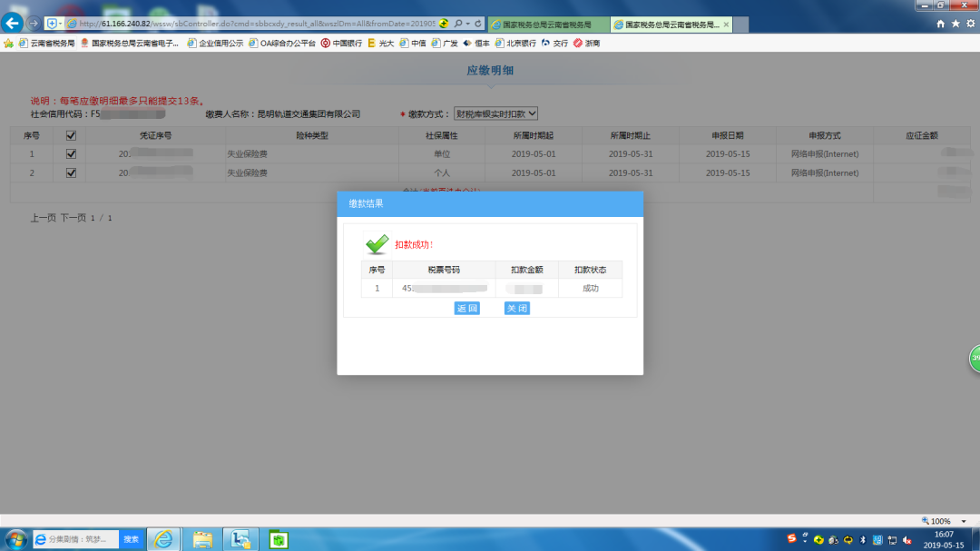Open the 光大 bookmark
Screen dimensions: 980x551
pyautogui.click(x=380, y=44)
